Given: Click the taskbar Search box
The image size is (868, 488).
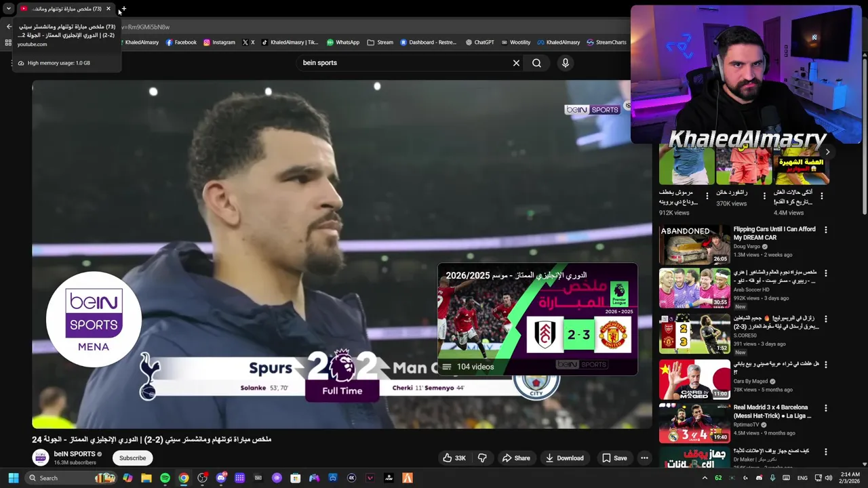Looking at the screenshot, I should click(x=72, y=478).
